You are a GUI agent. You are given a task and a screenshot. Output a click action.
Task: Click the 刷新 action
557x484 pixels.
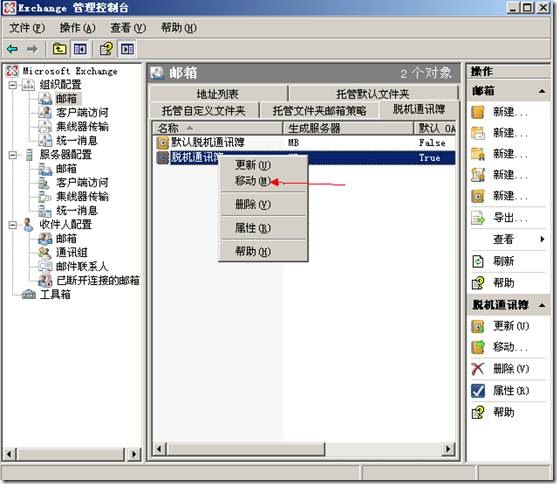point(493,262)
